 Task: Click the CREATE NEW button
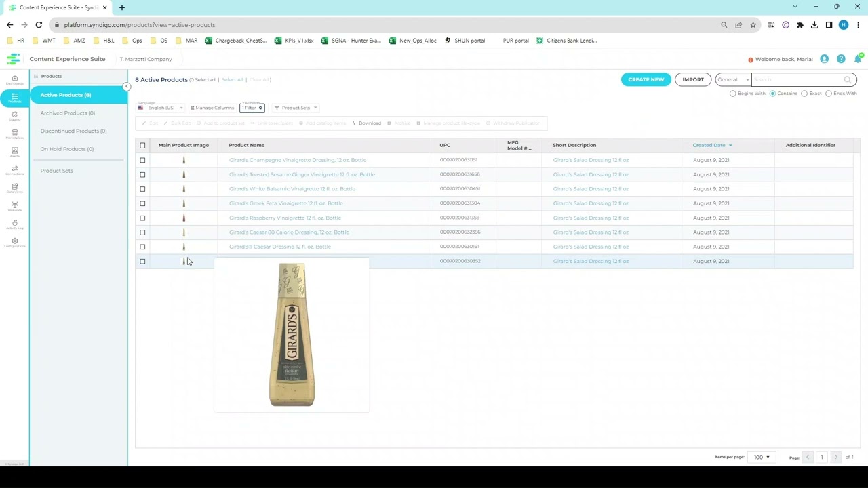tap(646, 79)
